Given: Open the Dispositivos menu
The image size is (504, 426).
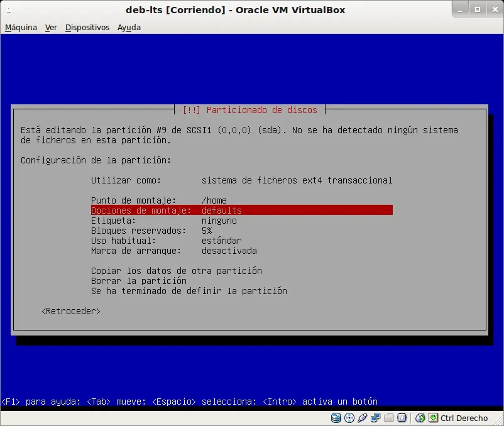Looking at the screenshot, I should click(87, 28).
